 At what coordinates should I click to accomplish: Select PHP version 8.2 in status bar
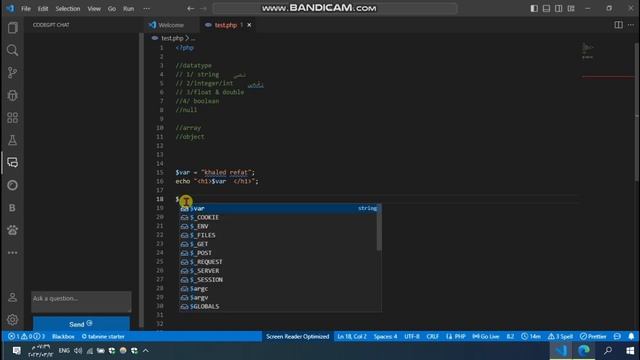click(x=510, y=336)
